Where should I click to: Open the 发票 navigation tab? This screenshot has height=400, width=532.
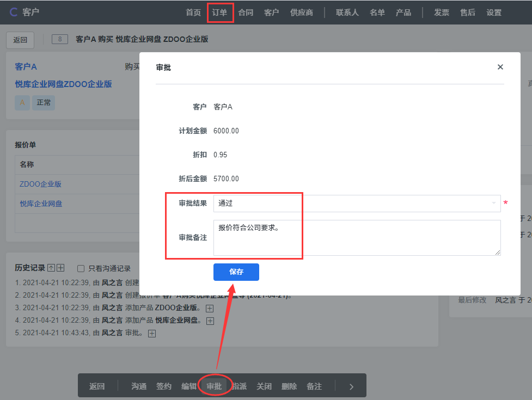[x=442, y=13]
